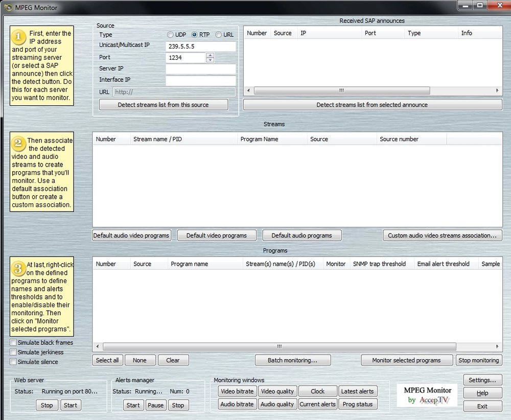Start the Web server
Image resolution: width=511 pixels, height=420 pixels.
coord(71,405)
